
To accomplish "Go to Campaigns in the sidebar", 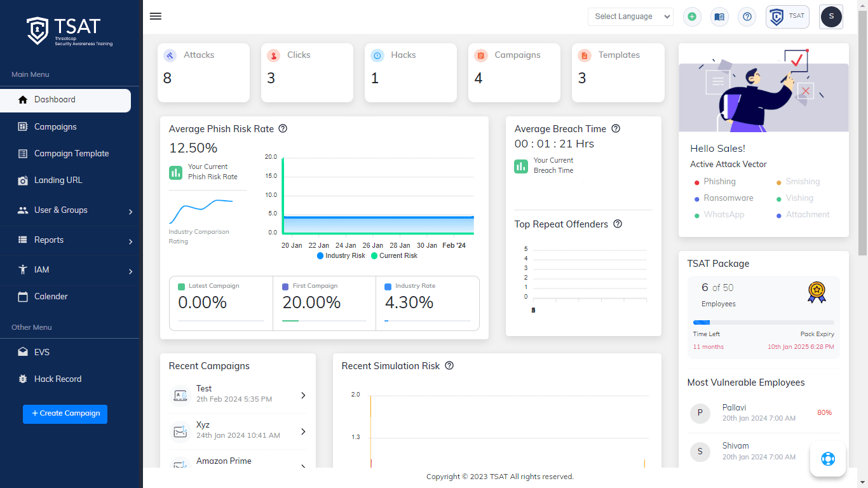I will coord(55,127).
